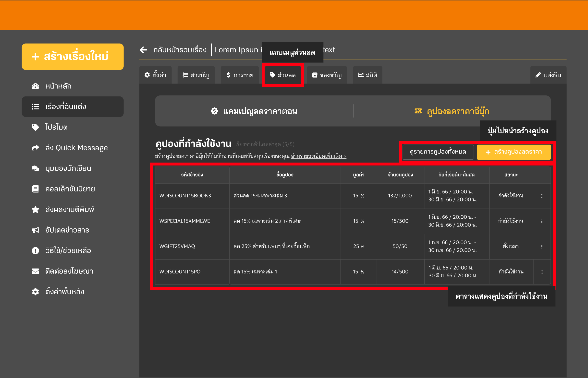The width and height of the screenshot is (588, 378).
Task: Click the วิธีใช้/ช่วยเหลือ exclamation icon
Action: [x=35, y=251]
